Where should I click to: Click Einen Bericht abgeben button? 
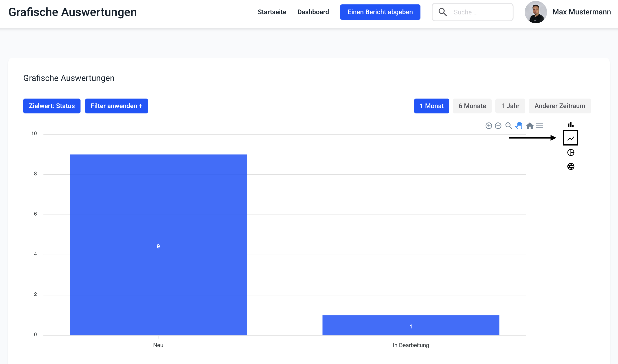pos(380,12)
